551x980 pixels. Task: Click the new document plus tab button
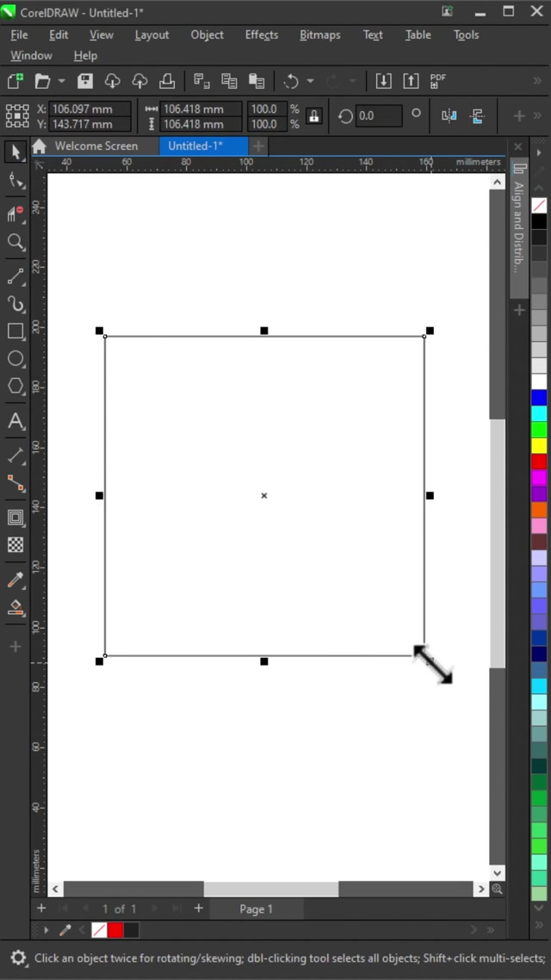click(x=258, y=146)
